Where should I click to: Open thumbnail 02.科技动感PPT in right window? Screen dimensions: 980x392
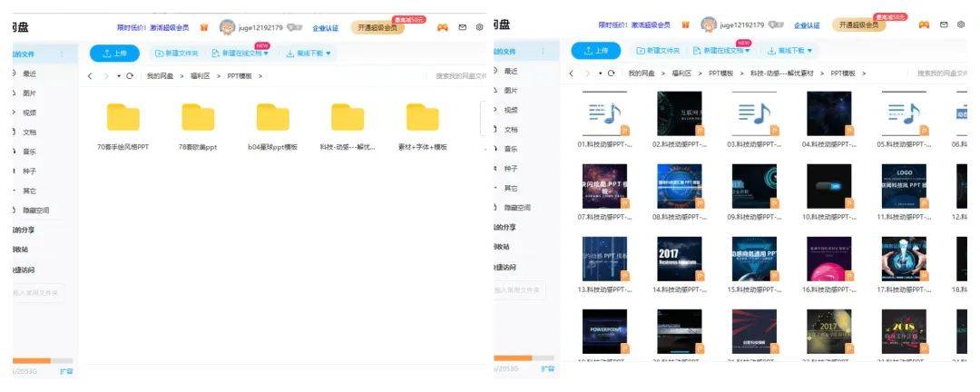680,113
